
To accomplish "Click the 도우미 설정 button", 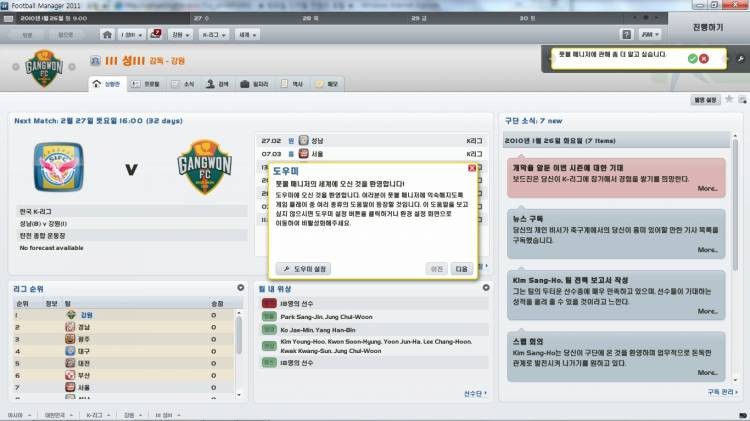I will [302, 268].
